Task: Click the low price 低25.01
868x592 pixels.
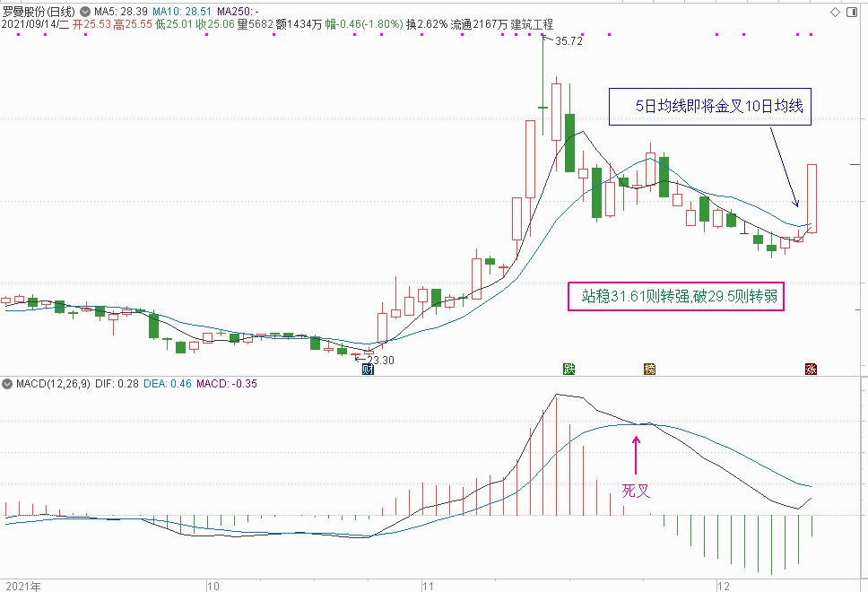Action: [174, 24]
